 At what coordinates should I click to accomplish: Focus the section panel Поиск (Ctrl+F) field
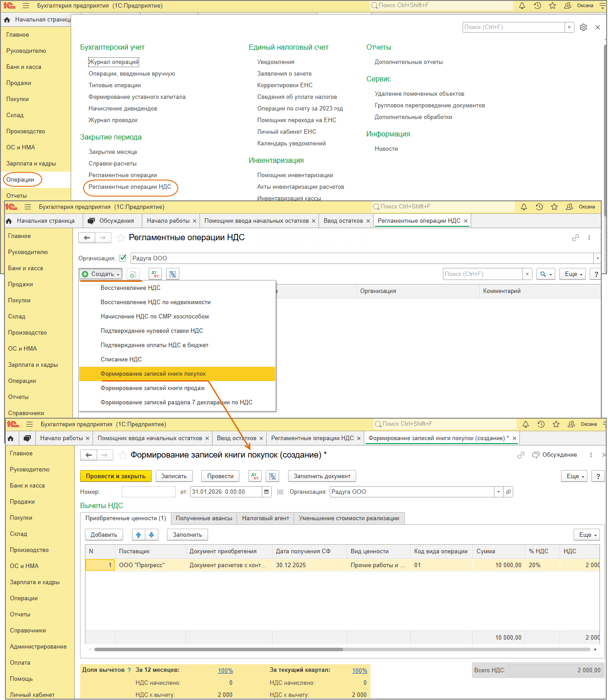[514, 27]
